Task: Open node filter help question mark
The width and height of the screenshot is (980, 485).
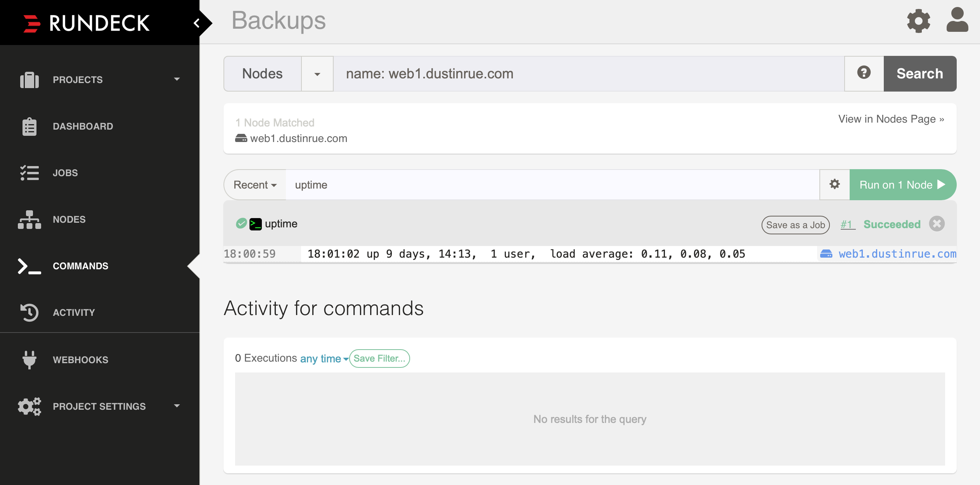Action: click(864, 73)
